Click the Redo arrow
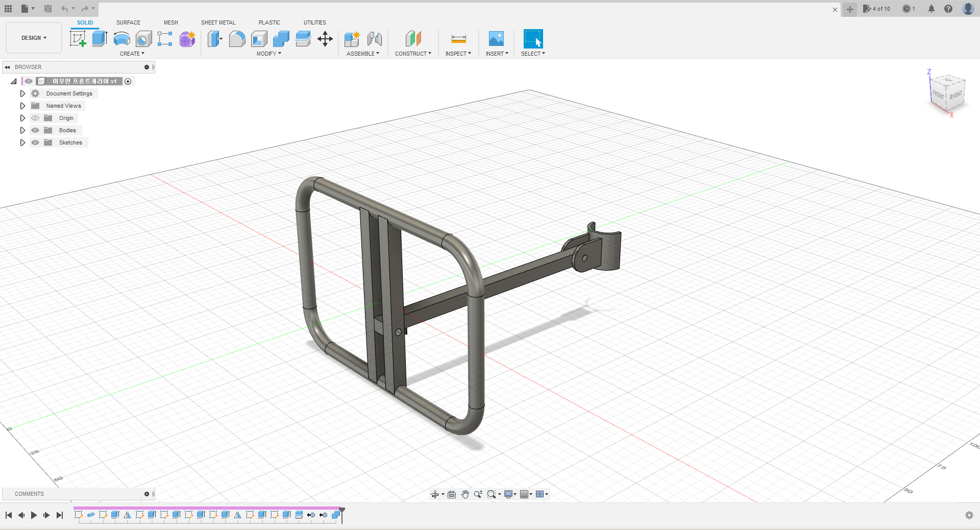 tap(85, 9)
